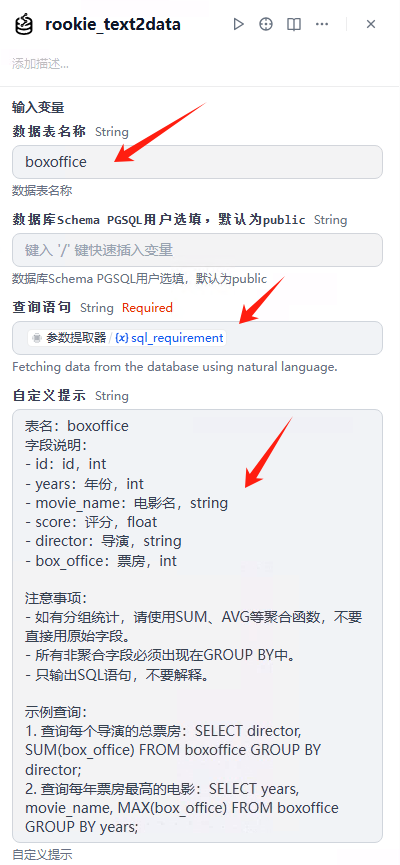Click empty area of 查询语句 field
This screenshot has width=400, height=865.
303,338
